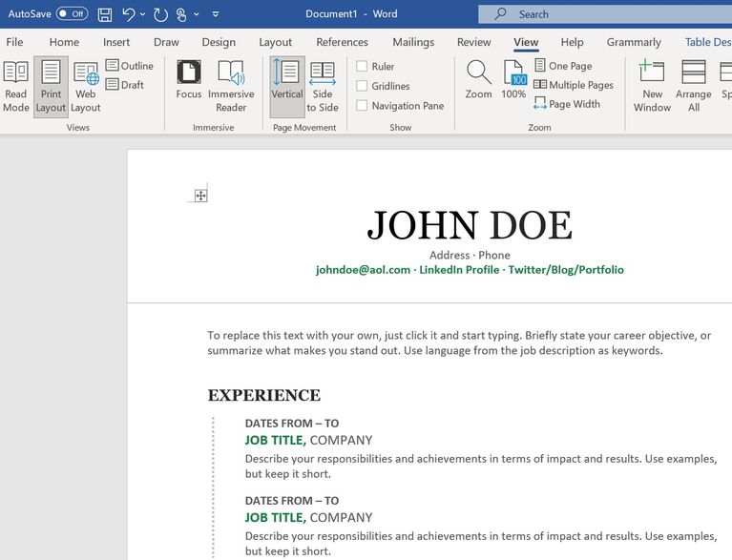The height and width of the screenshot is (560, 732).
Task: Switch to Read Mode view
Action: click(16, 87)
